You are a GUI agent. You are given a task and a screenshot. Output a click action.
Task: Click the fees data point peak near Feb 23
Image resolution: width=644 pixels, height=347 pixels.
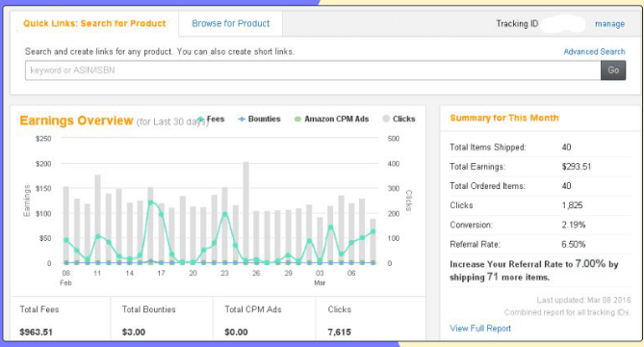pyautogui.click(x=224, y=214)
